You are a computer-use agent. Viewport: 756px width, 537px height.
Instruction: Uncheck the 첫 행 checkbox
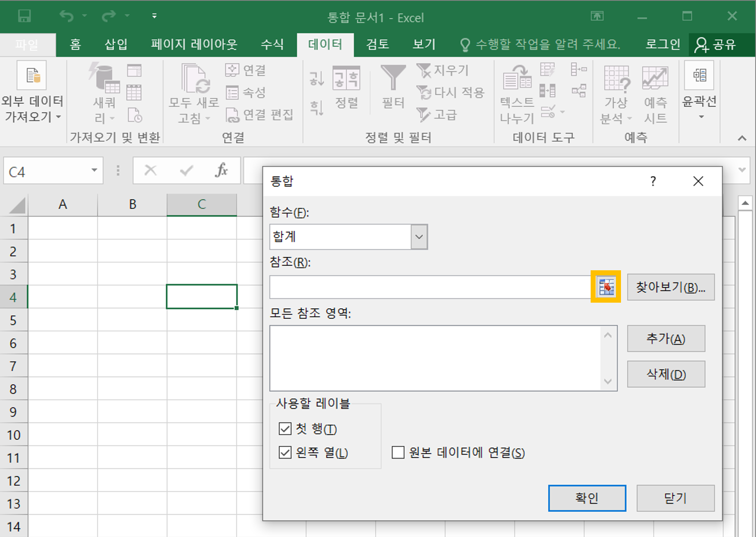point(285,429)
